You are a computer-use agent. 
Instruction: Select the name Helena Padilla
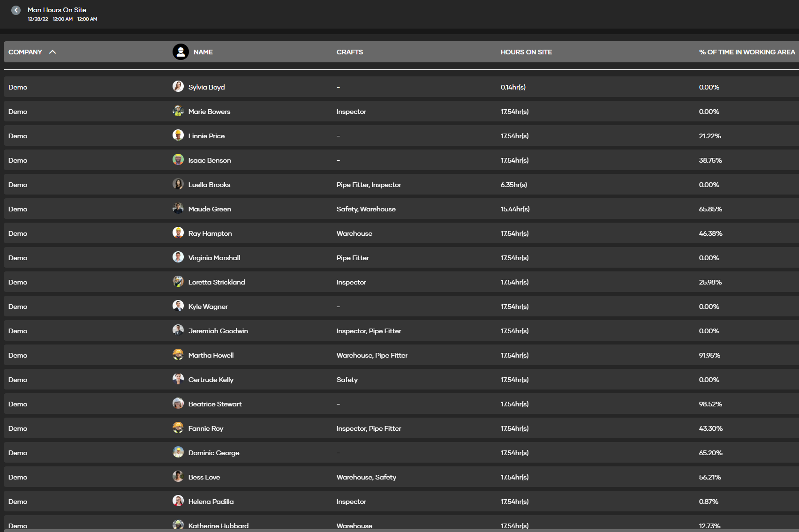(x=211, y=502)
